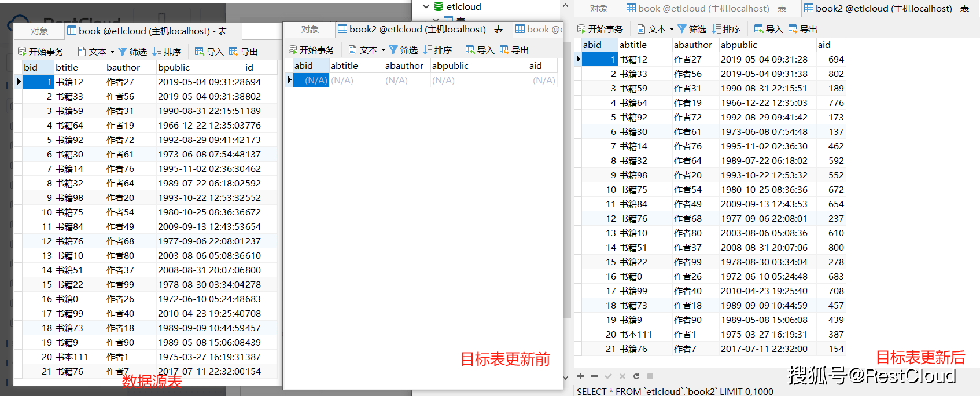The image size is (980, 396).
Task: Select the etlcloud database tree item
Action: (x=463, y=6)
